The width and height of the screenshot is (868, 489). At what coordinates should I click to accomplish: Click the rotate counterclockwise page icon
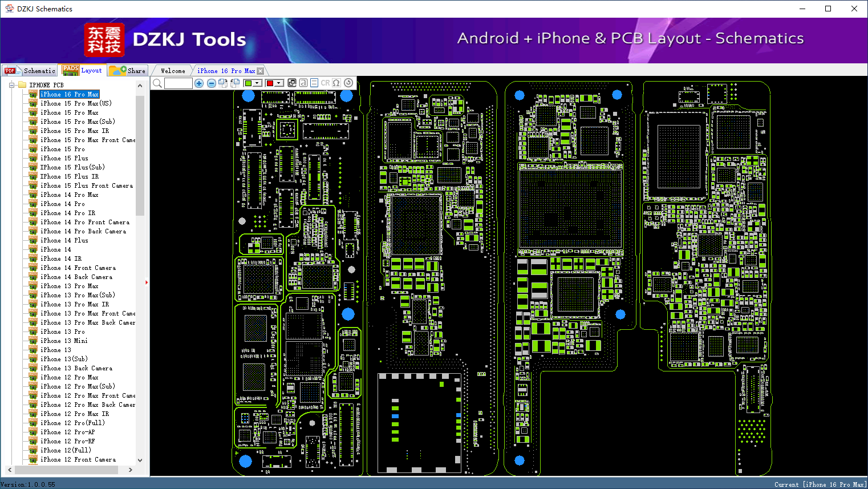(234, 83)
